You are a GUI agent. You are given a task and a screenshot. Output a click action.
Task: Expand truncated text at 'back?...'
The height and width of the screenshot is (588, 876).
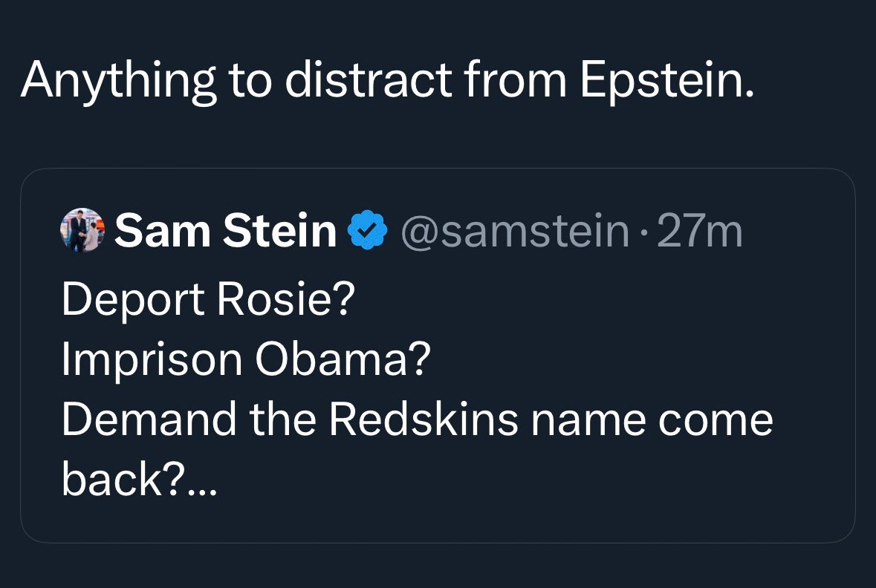point(139,479)
